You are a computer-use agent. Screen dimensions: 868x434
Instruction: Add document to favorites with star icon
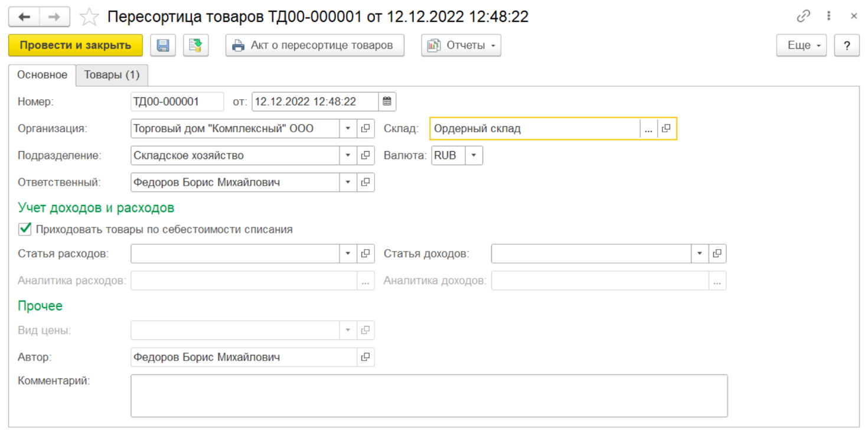(89, 17)
